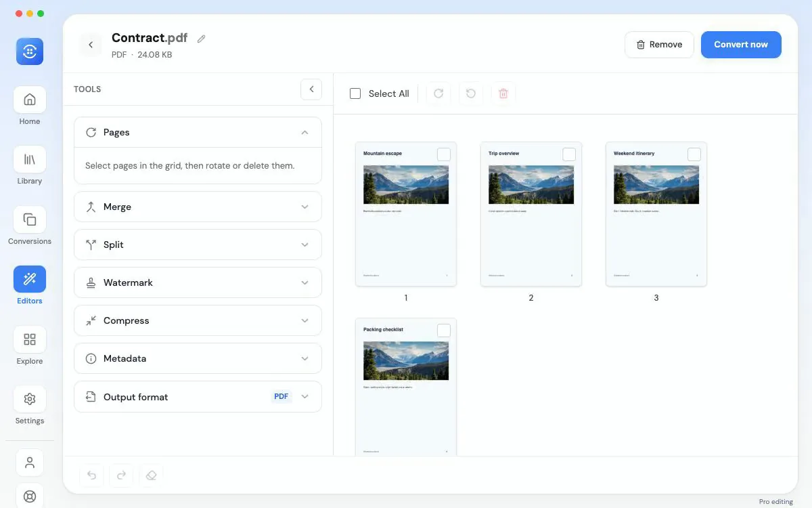The width and height of the screenshot is (812, 508).
Task: Click the Watermark stamp icon
Action: point(91,282)
